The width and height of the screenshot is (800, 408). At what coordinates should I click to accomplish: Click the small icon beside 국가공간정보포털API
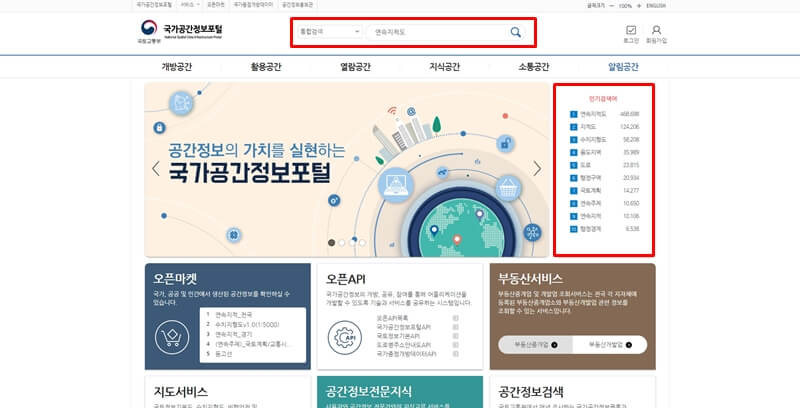coord(456,327)
